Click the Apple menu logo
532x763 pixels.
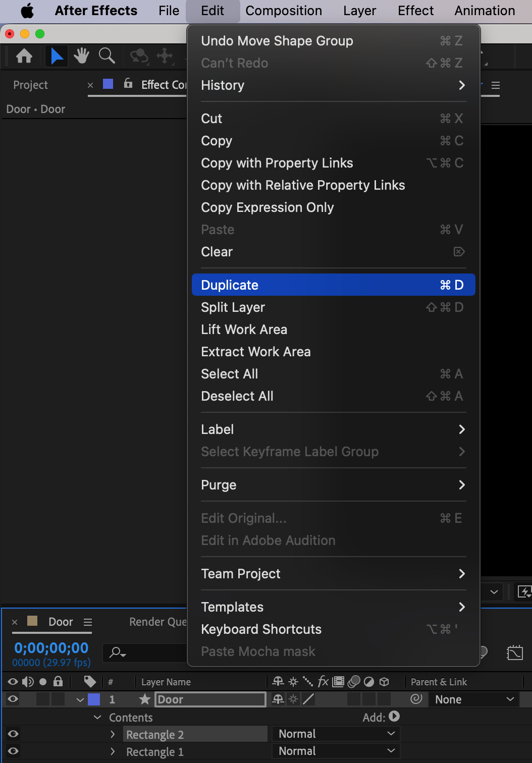click(x=27, y=11)
